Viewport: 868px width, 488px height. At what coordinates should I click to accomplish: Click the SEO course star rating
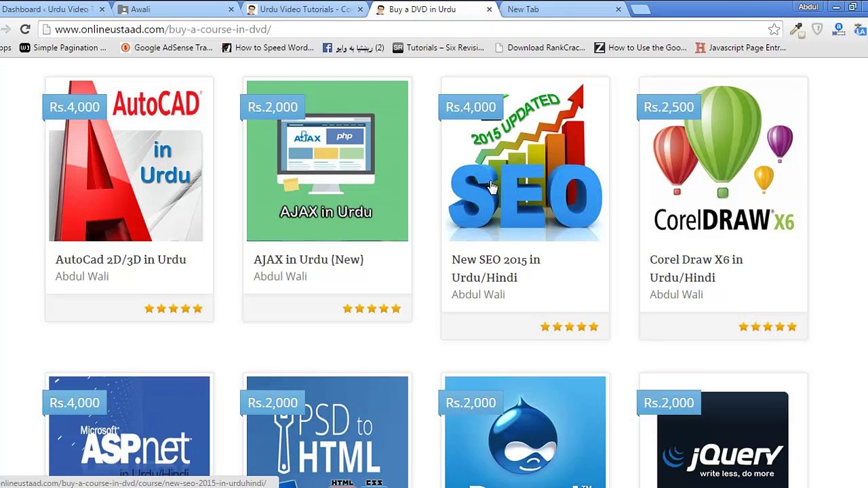click(570, 327)
